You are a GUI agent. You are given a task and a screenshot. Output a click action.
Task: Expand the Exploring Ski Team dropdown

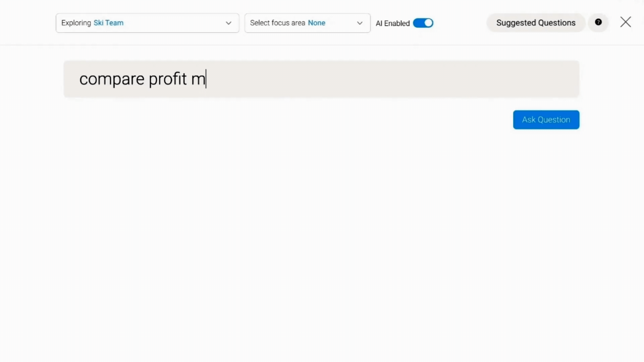(x=148, y=23)
